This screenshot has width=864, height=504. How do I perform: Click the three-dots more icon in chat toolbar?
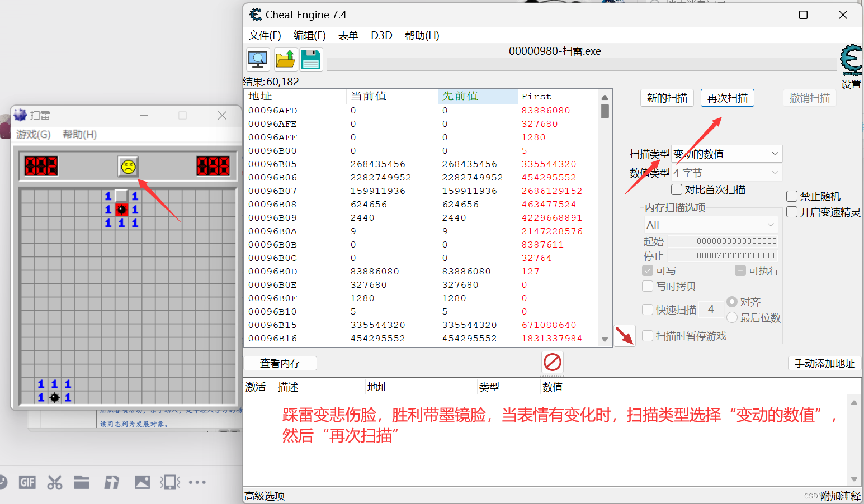pos(197,482)
